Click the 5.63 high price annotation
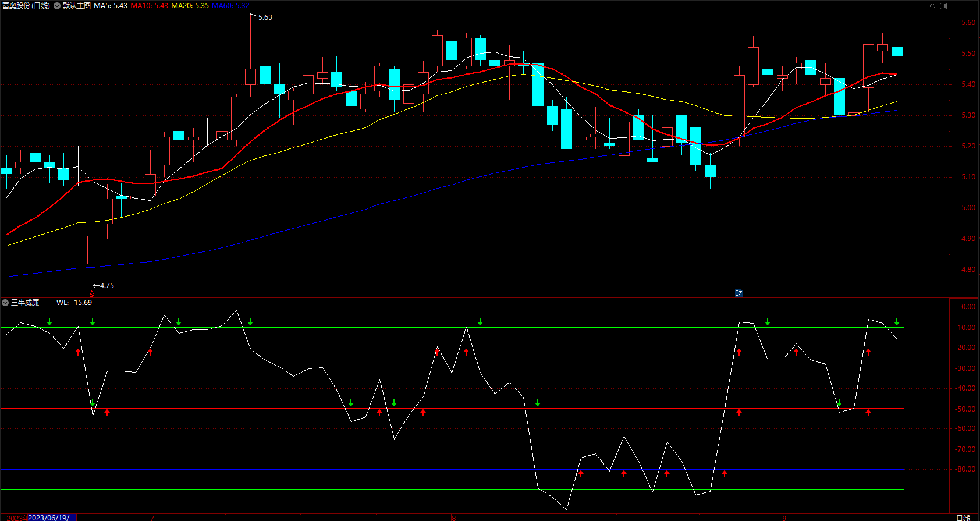980x521 pixels. (x=265, y=17)
